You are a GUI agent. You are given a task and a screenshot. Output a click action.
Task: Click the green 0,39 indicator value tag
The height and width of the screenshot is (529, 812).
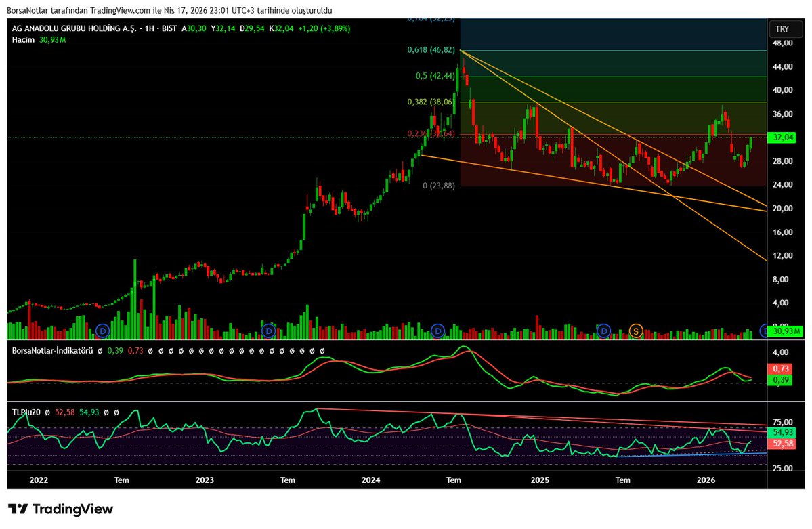tap(780, 380)
